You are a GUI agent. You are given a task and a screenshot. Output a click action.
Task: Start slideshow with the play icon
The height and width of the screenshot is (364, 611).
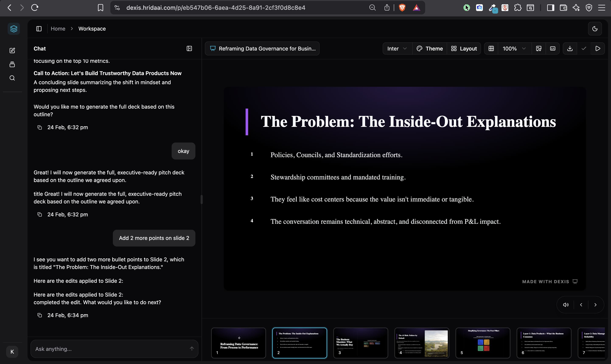pyautogui.click(x=598, y=49)
